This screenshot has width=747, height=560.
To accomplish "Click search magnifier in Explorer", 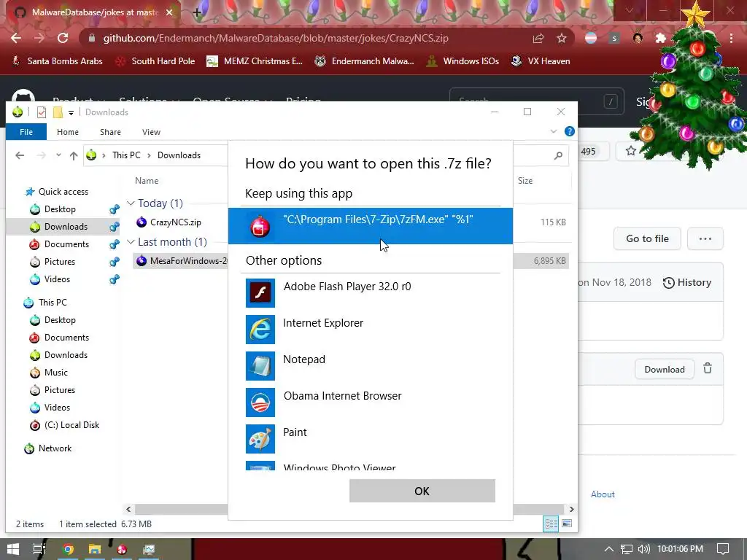I will (x=558, y=155).
